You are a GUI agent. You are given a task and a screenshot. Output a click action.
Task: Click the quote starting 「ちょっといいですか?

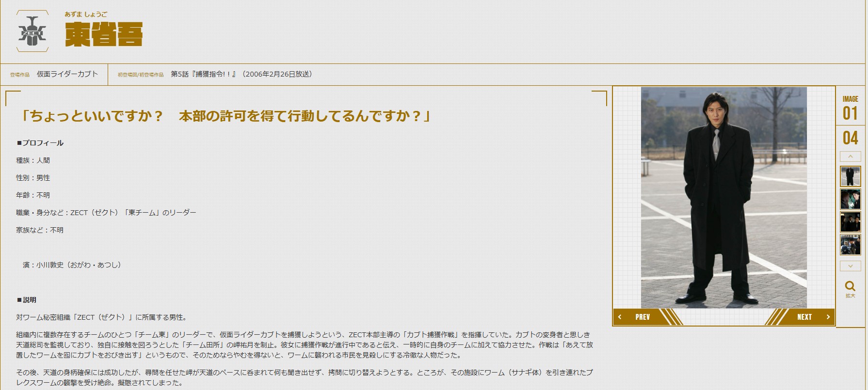(225, 116)
